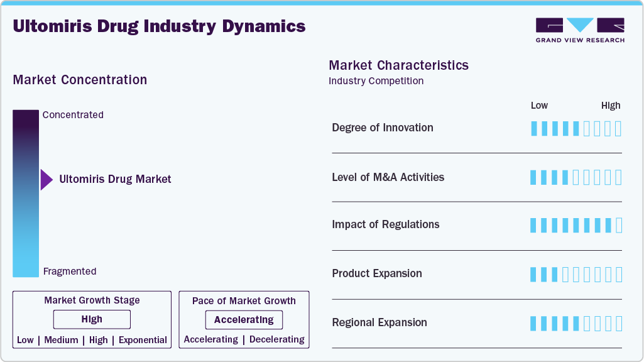The height and width of the screenshot is (362, 644).
Task: Choose the Medium growth stage option
Action: tap(61, 340)
